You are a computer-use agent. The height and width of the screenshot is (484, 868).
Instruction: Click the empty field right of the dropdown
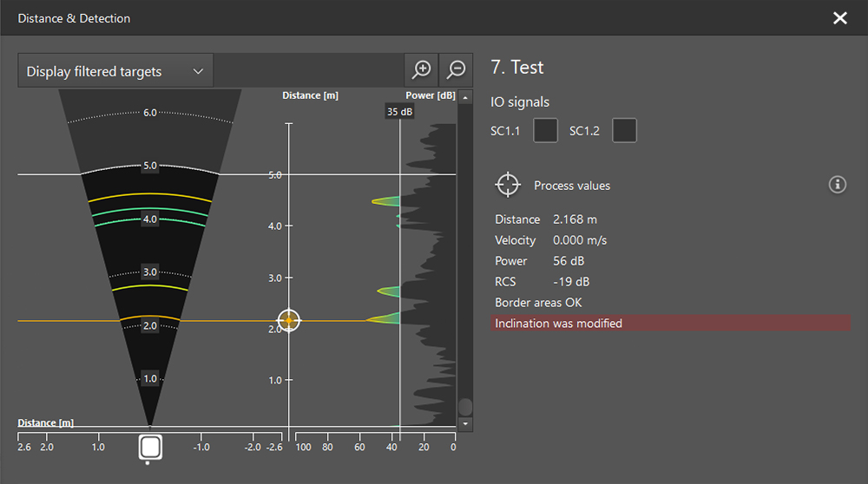tap(308, 71)
